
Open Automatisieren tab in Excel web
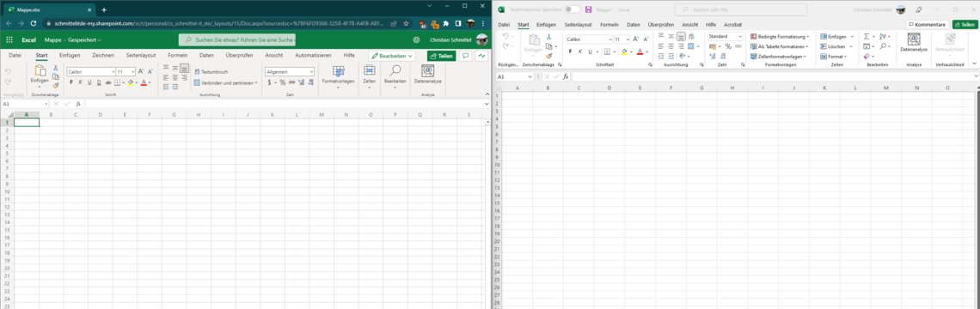coord(313,56)
